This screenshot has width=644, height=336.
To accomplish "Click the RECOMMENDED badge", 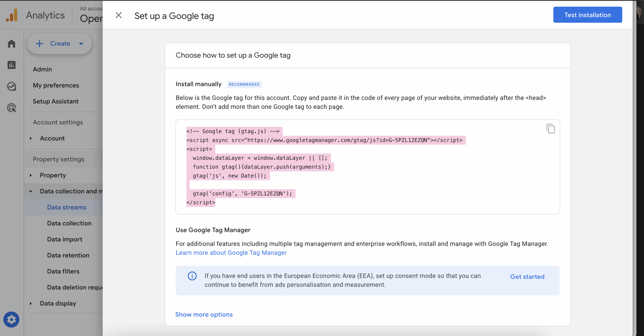I will click(244, 84).
